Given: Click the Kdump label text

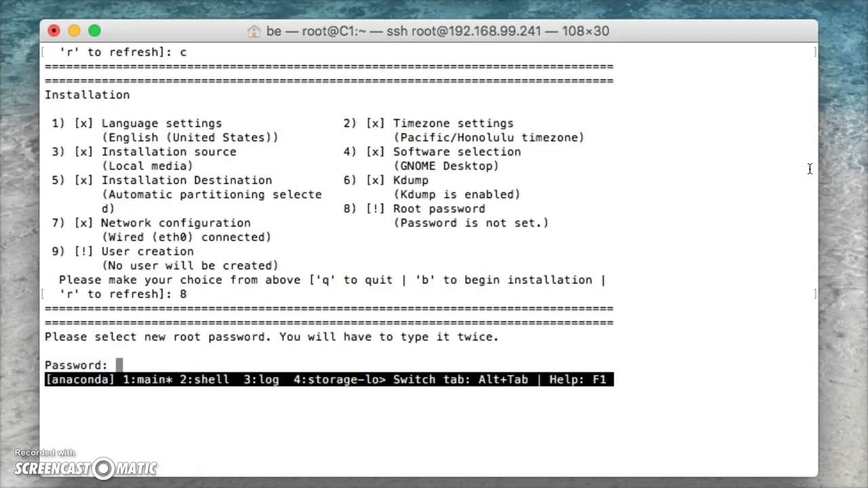Looking at the screenshot, I should (410, 180).
